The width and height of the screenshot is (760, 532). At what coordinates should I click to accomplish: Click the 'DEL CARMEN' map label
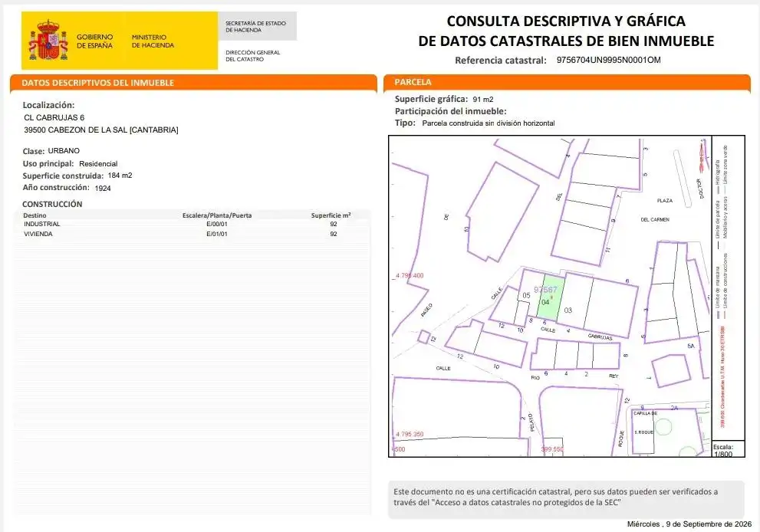tap(655, 219)
